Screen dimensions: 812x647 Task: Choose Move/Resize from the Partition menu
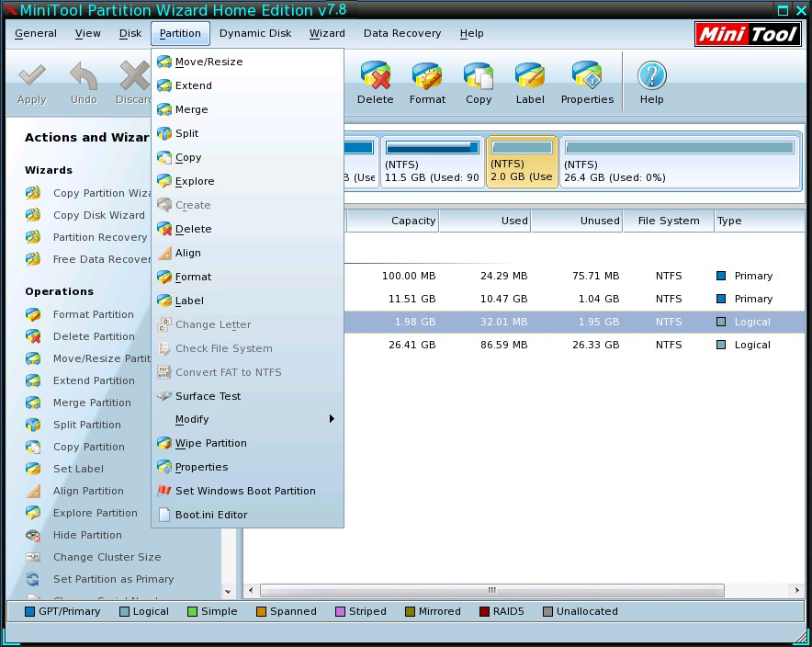tap(209, 62)
